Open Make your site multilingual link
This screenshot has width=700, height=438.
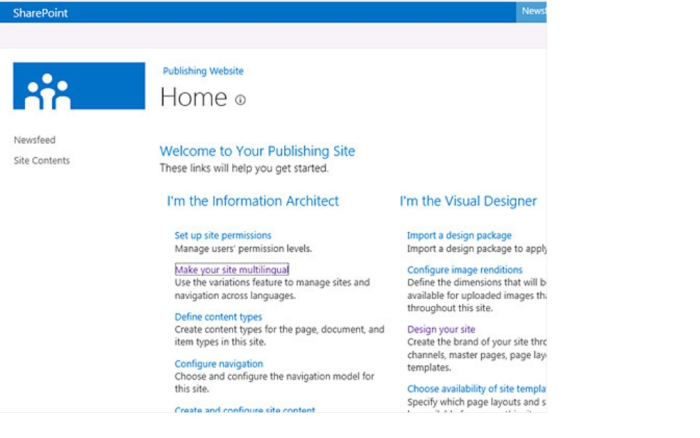232,270
